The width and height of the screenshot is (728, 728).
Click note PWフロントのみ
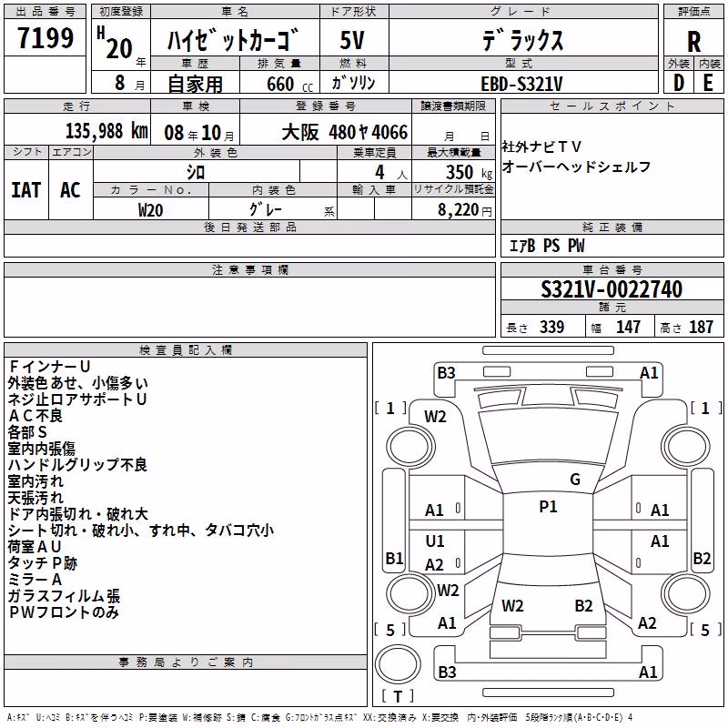pyautogui.click(x=64, y=612)
